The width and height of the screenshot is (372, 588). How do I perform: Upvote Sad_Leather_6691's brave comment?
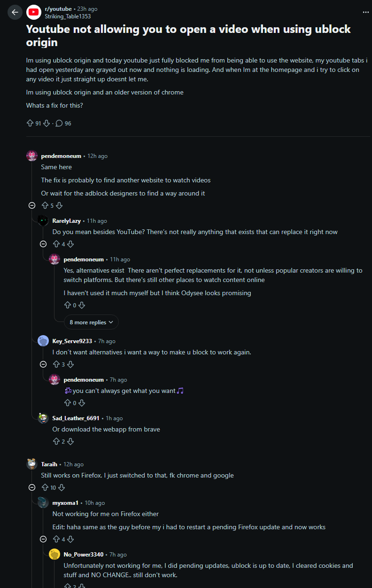click(56, 441)
